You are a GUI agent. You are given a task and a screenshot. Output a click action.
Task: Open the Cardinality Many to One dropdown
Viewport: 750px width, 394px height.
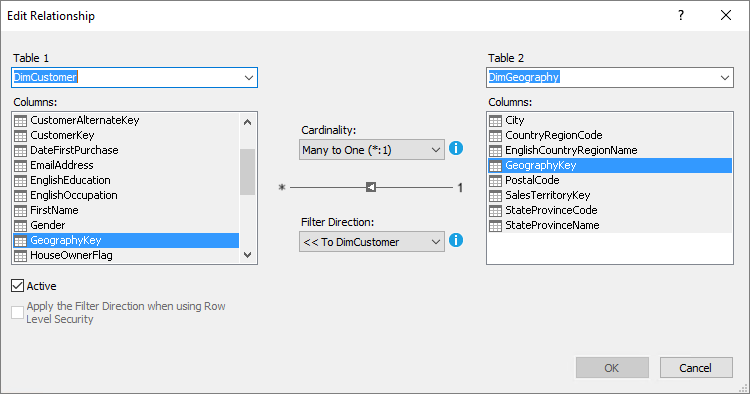pyautogui.click(x=372, y=150)
